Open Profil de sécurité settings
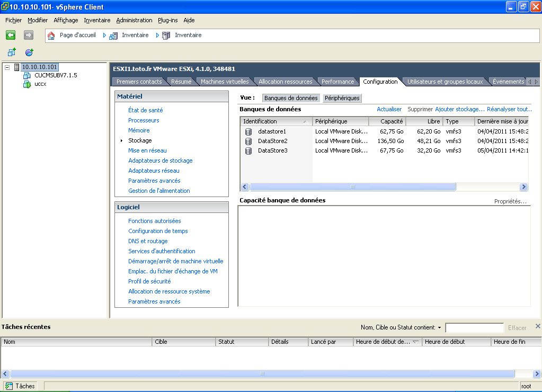 point(149,281)
